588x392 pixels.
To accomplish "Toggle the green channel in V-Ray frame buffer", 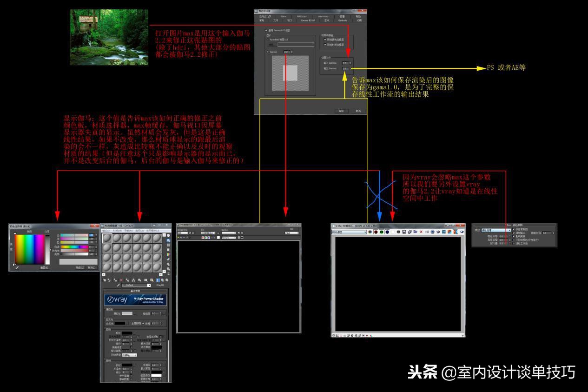I will point(382,232).
